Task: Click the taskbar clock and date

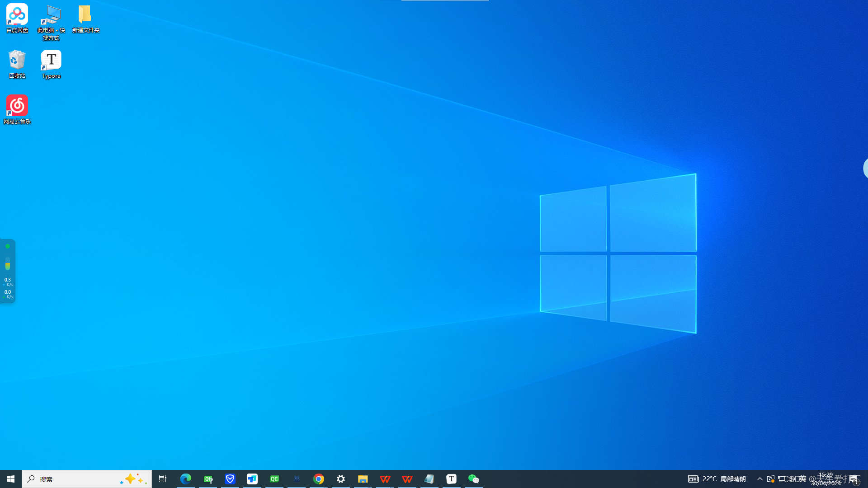Action: tap(826, 479)
